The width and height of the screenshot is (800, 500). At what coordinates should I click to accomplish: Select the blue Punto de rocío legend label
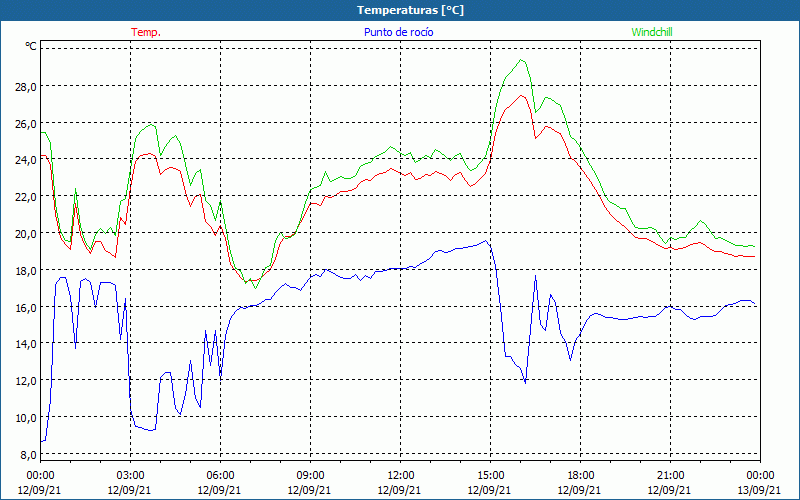click(398, 32)
